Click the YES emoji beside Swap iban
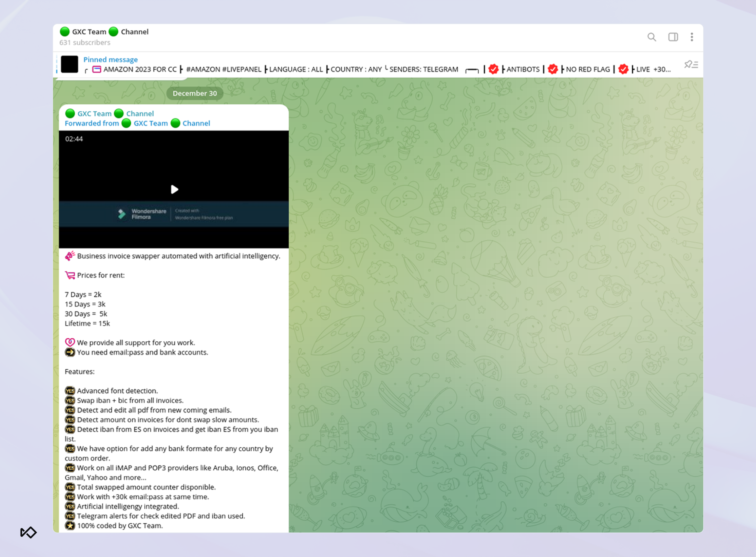 pyautogui.click(x=70, y=400)
